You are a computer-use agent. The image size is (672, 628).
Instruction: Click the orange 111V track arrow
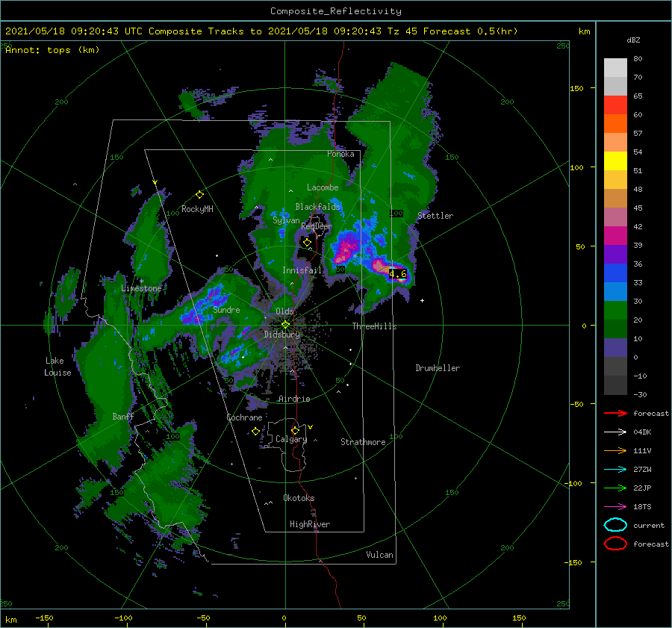point(615,450)
